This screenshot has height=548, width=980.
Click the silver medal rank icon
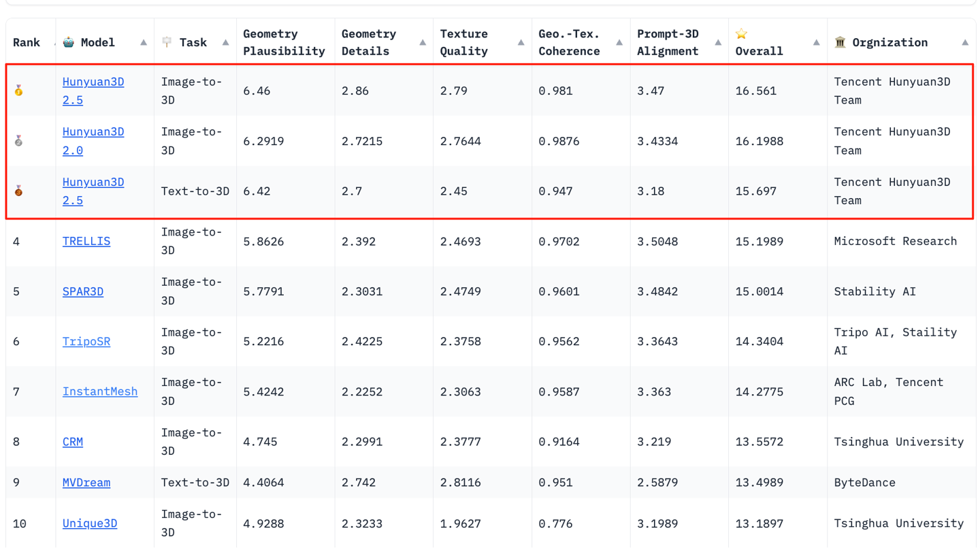(19, 141)
